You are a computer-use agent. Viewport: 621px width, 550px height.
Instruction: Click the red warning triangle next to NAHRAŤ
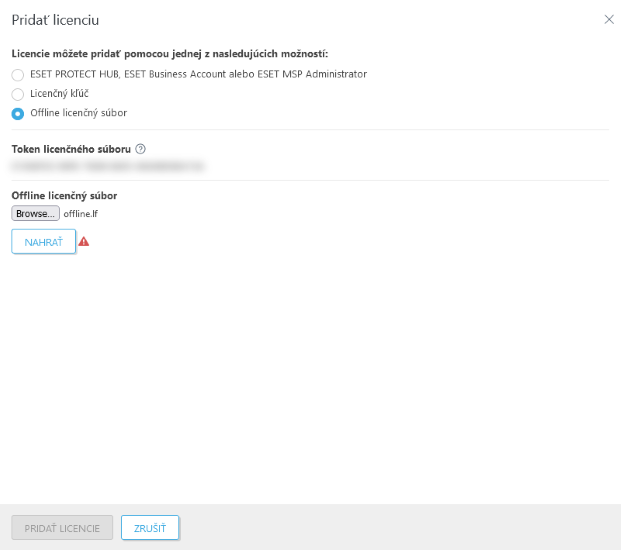pyautogui.click(x=84, y=242)
